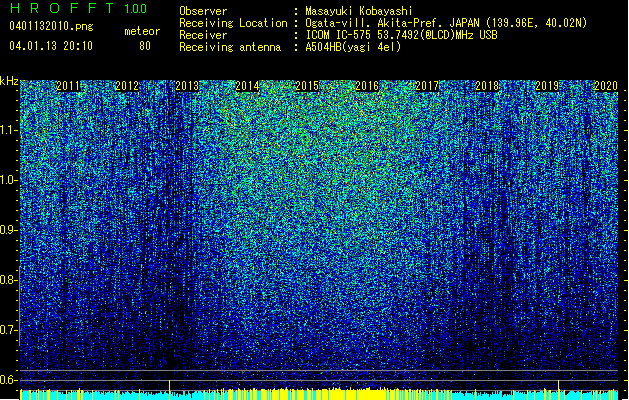Click the 0.7 kHz axis label
The image size is (629, 400).
[8, 330]
